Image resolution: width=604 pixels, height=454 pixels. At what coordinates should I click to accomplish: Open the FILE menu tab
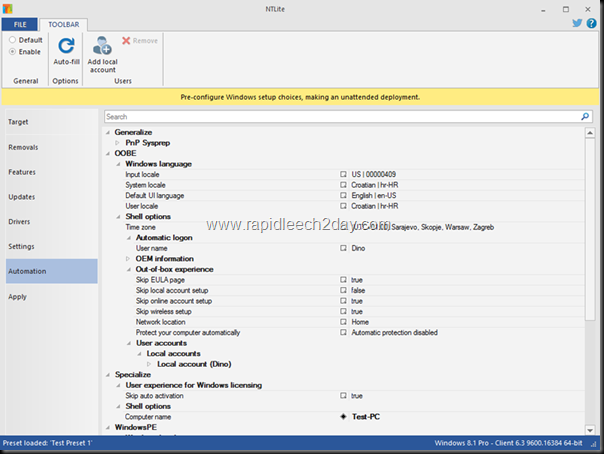click(x=20, y=24)
